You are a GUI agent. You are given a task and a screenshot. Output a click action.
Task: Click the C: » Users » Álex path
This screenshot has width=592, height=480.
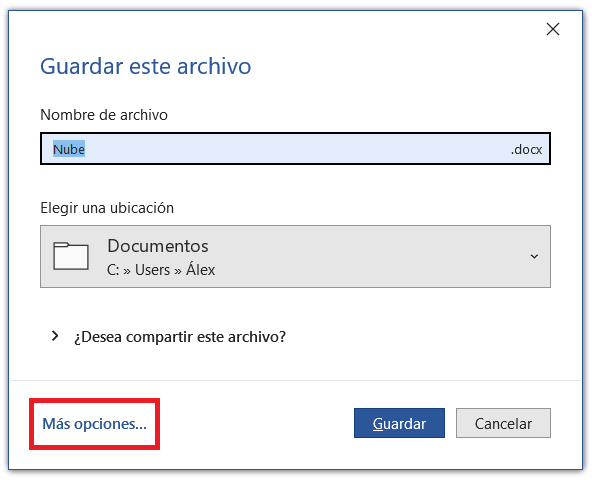click(x=161, y=270)
